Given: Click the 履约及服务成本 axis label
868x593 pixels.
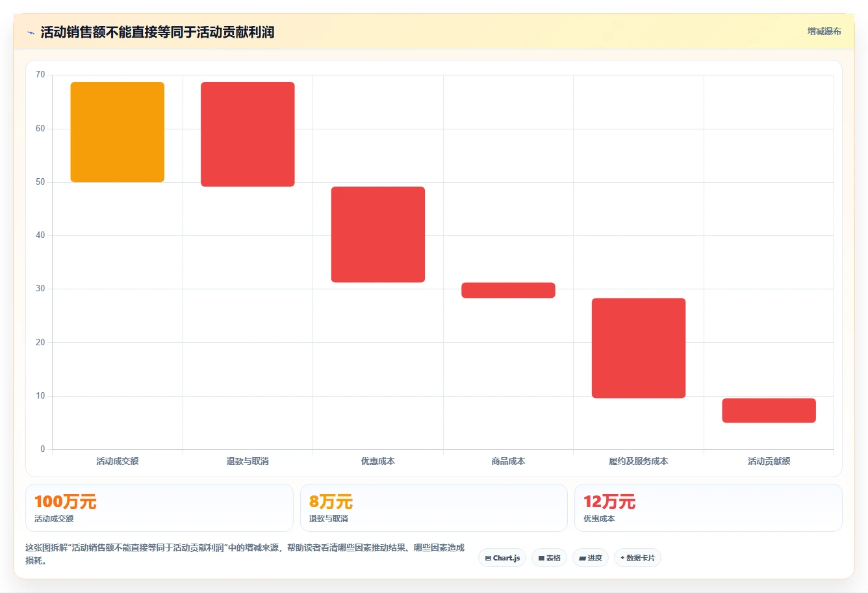Looking at the screenshot, I should (639, 461).
